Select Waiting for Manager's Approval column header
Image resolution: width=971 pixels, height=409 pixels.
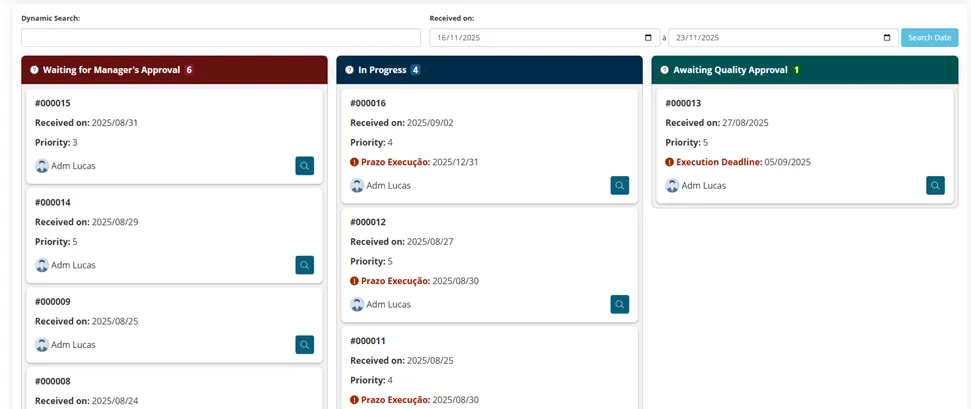[x=174, y=70]
